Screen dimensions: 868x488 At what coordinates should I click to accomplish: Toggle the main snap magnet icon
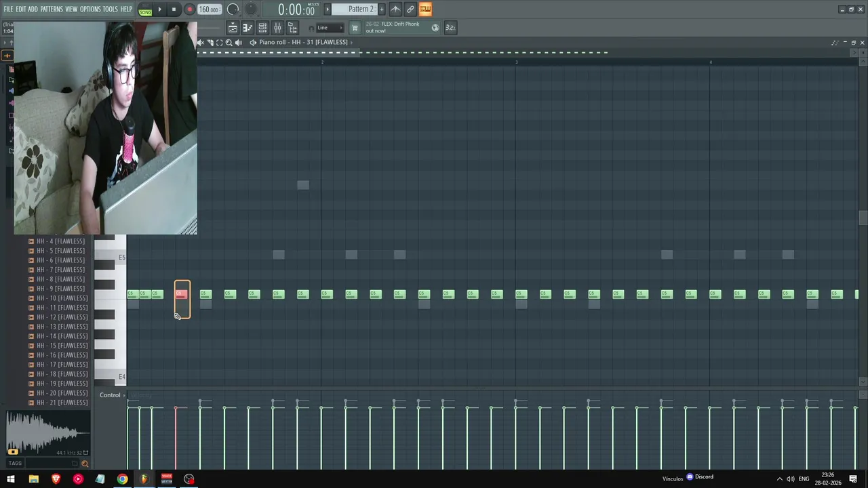coord(311,28)
